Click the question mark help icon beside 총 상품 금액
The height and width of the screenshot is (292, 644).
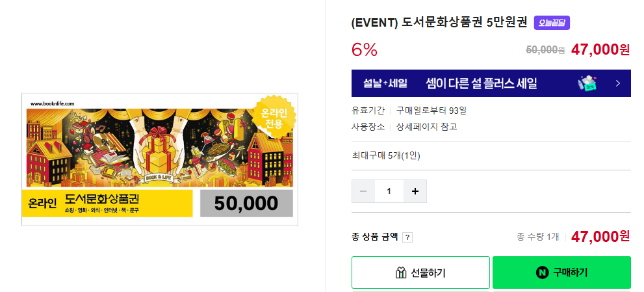point(407,237)
